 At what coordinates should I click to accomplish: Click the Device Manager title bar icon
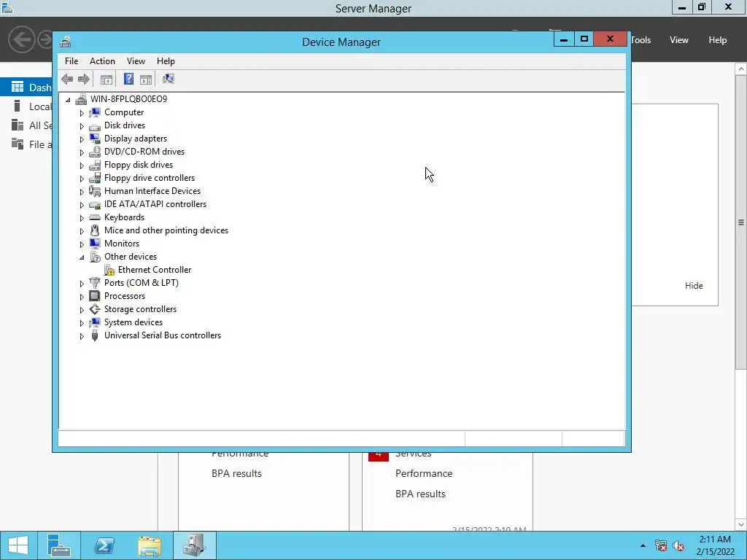(x=65, y=42)
